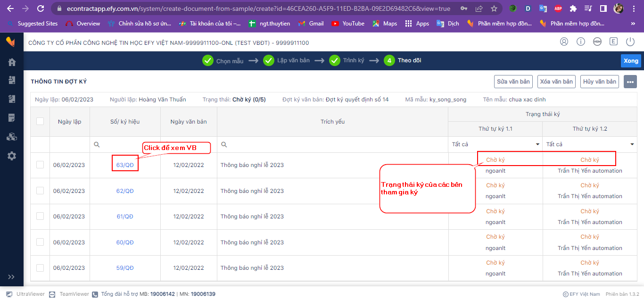Click the boxes icon in sidebar
The width and height of the screenshot is (644, 300).
click(x=12, y=137)
